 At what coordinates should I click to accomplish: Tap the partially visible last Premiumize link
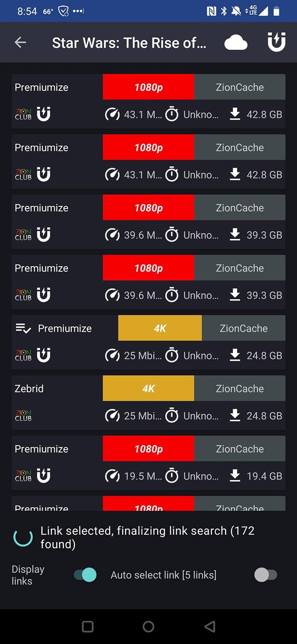pyautogui.click(x=148, y=504)
